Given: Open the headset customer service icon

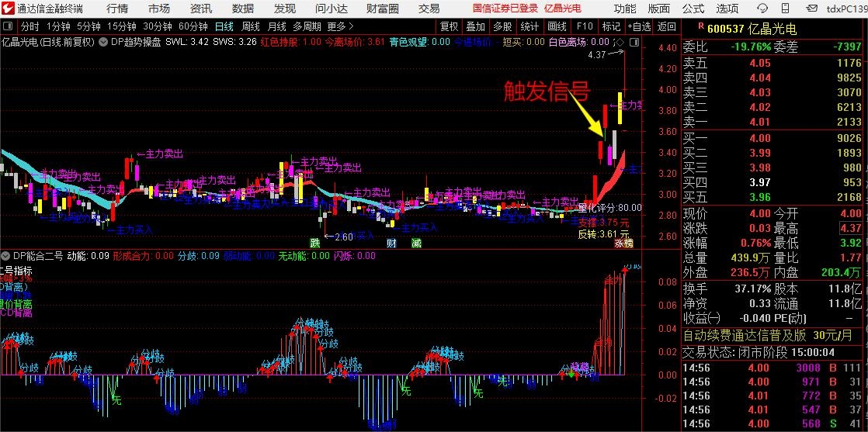Looking at the screenshot, I should pyautogui.click(x=762, y=9).
